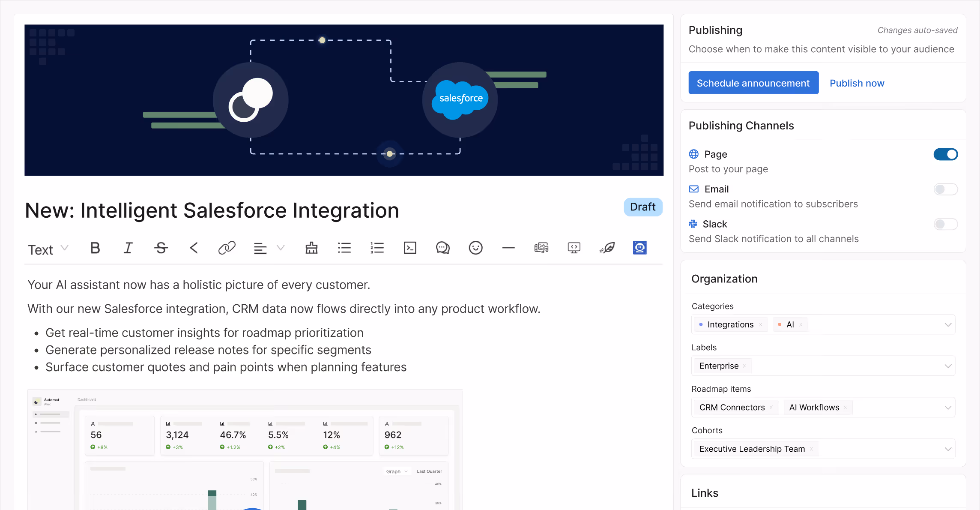
Task: Expand the Labels dropdown chevron
Action: coord(948,366)
